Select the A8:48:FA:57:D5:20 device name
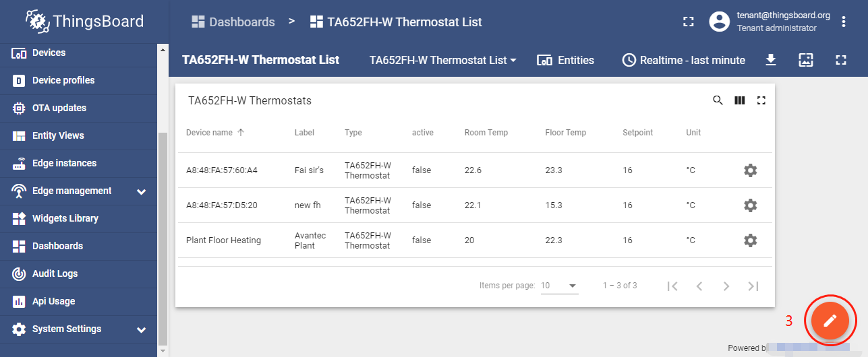Image resolution: width=868 pixels, height=357 pixels. coord(222,205)
